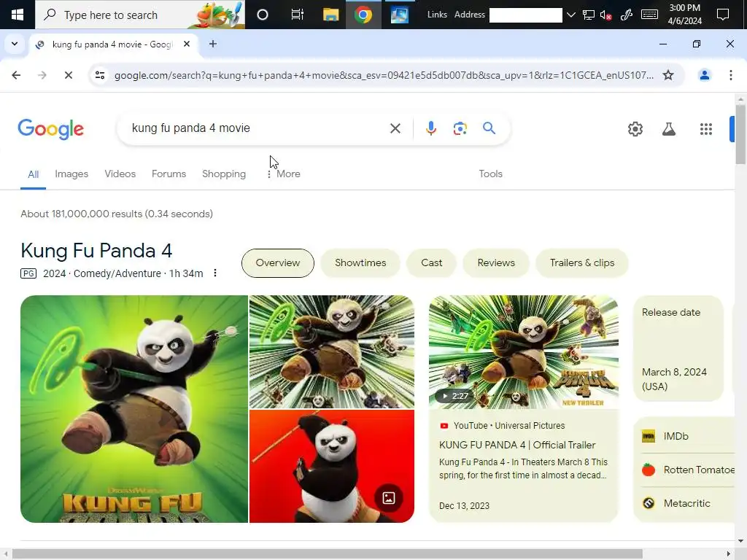
Task: Click the horizontal scrollbar at bottom
Action: point(328,554)
